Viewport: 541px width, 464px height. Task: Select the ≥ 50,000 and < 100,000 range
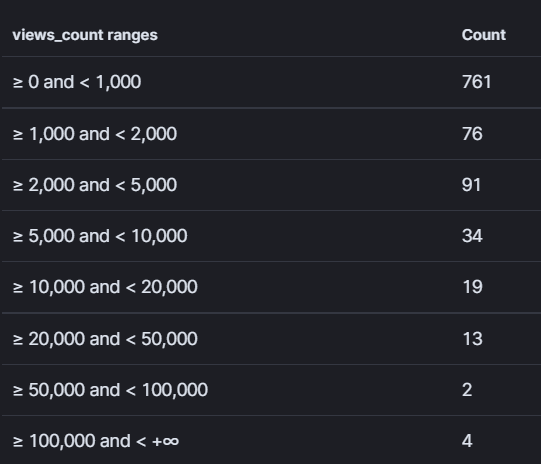110,390
